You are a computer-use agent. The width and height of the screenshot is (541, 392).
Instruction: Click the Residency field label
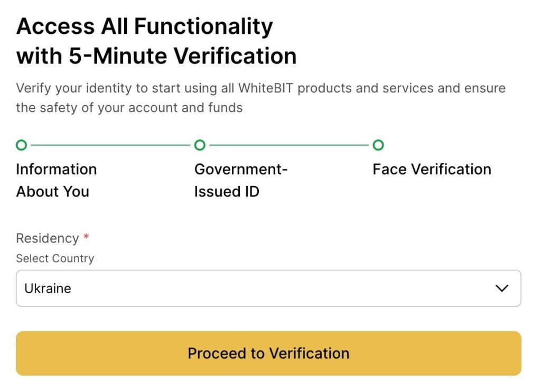(46, 238)
